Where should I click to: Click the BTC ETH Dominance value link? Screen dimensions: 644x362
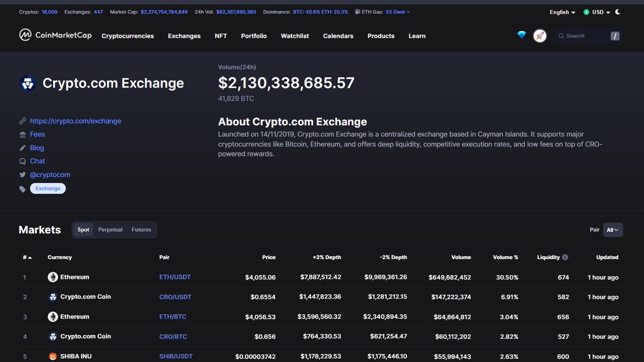click(320, 12)
